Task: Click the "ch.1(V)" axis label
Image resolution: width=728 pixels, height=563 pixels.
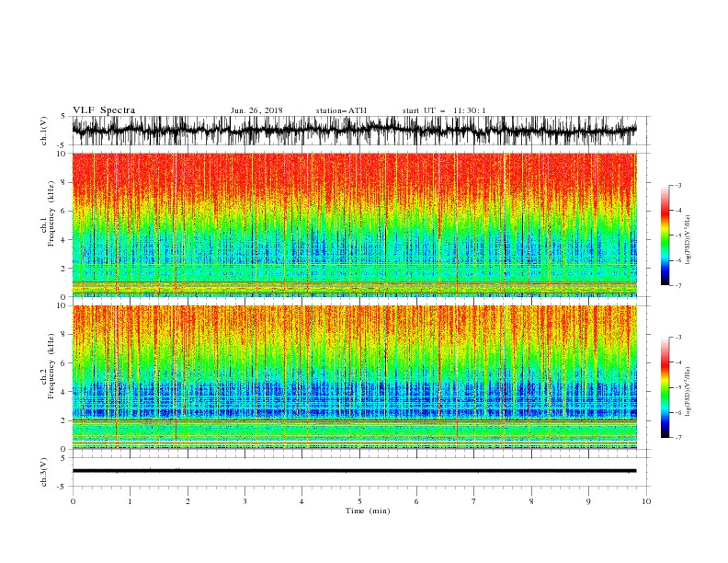Action: 44,131
